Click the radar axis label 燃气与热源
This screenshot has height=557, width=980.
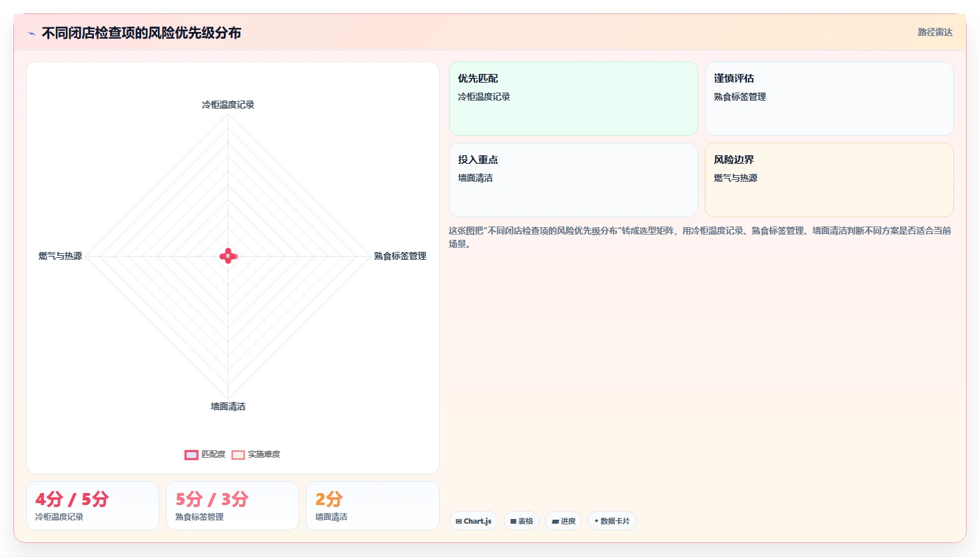click(60, 256)
